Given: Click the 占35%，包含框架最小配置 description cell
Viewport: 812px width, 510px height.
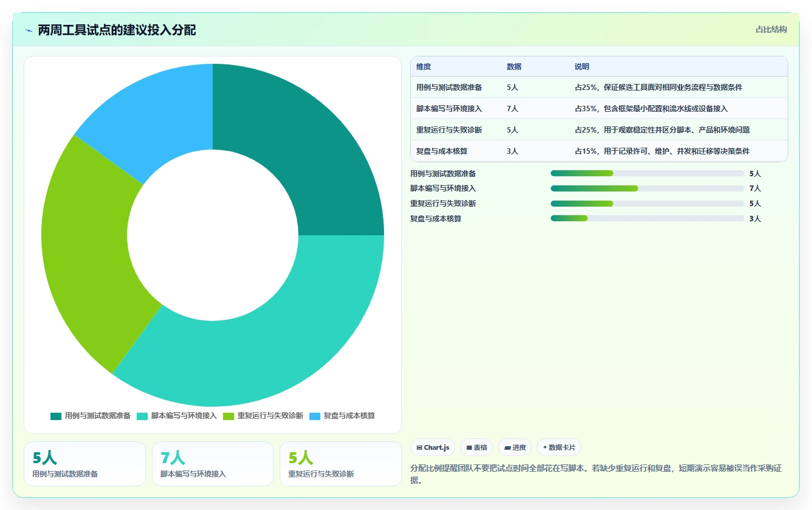Looking at the screenshot, I should (x=651, y=109).
